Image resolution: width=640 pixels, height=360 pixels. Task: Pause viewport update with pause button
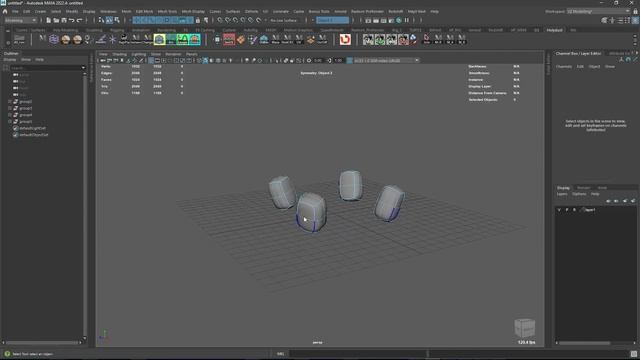[407, 20]
